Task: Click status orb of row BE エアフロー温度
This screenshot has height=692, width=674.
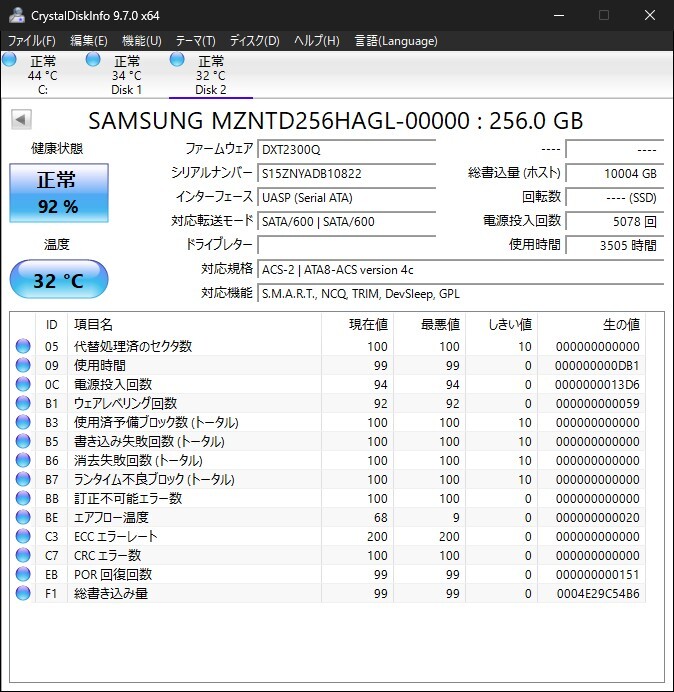Action: 23,517
